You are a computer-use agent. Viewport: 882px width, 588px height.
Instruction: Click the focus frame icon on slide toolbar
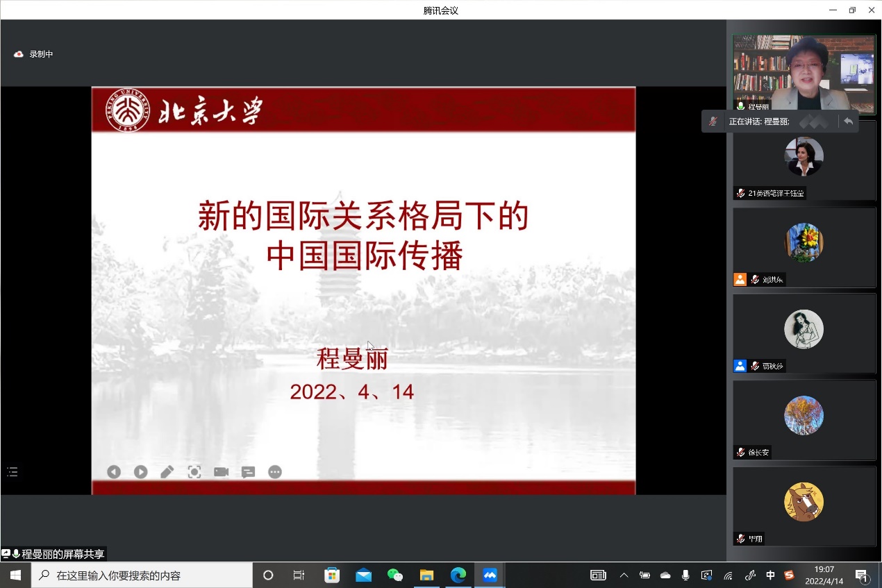(x=194, y=472)
